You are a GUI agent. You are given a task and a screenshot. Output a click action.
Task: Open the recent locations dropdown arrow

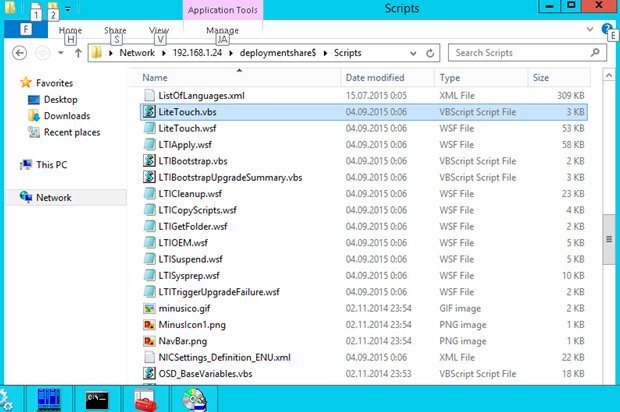(60, 53)
